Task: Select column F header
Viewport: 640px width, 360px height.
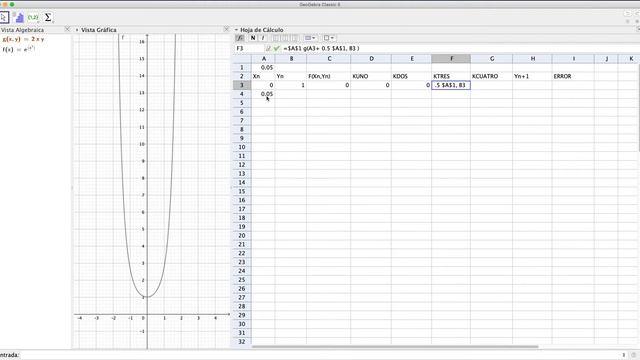Action: click(x=451, y=59)
